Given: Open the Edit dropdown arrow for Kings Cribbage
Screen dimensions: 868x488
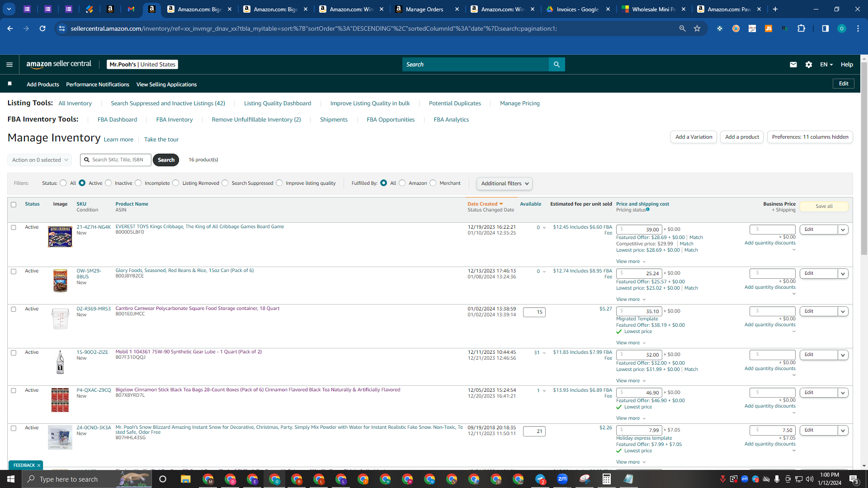Looking at the screenshot, I should [x=843, y=230].
